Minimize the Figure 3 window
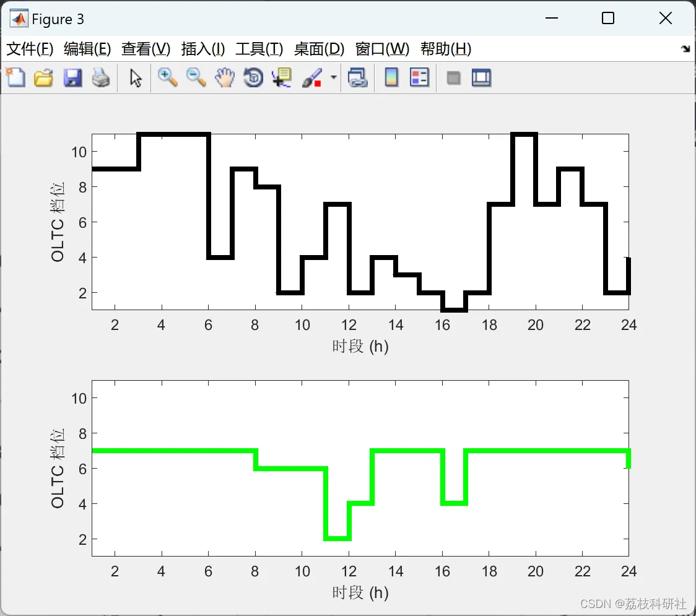Viewport: 696px width, 616px height. tap(551, 18)
